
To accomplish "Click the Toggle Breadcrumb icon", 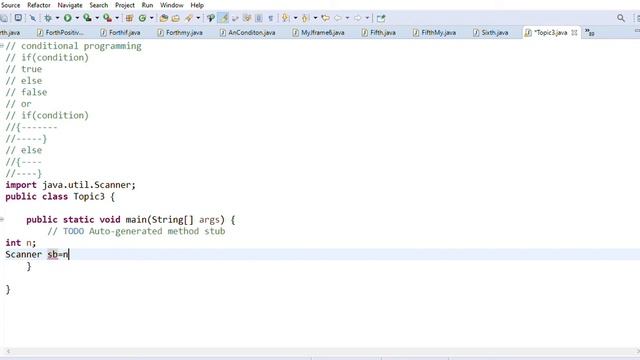I will coord(211,18).
